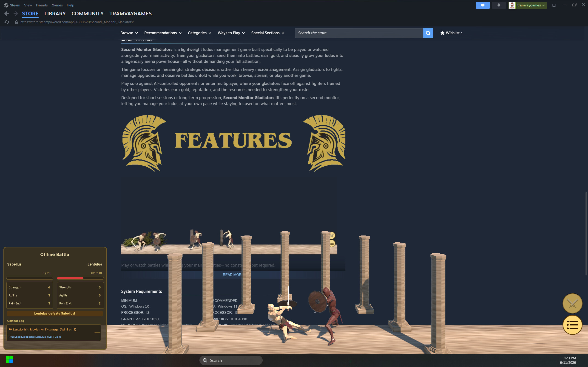Open the Categories dropdown
Screen dimensions: 588x367
coord(199,33)
